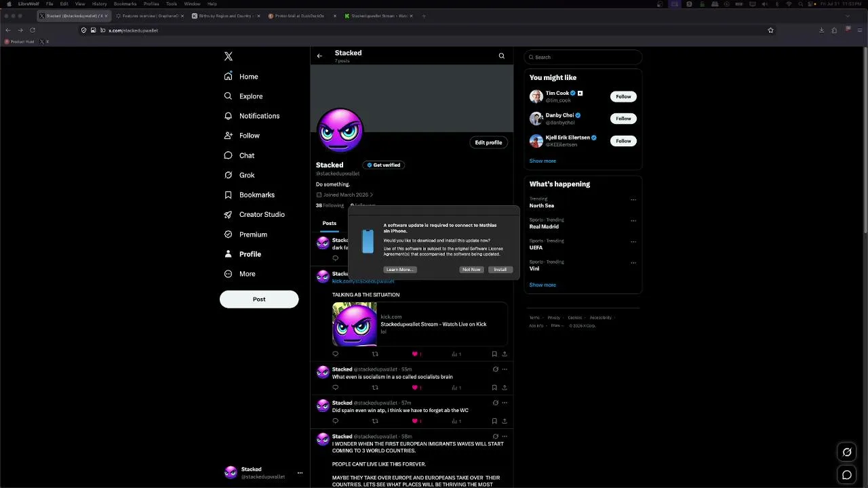This screenshot has width=868, height=488.
Task: Open options menu on the socialism post
Action: pyautogui.click(x=505, y=369)
